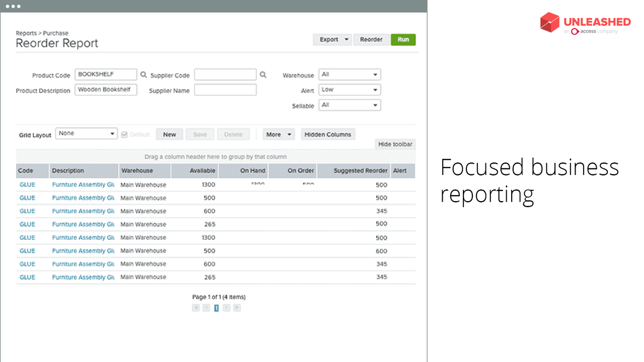The image size is (644, 362).
Task: Select page number 1 in the pager
Action: (x=216, y=308)
